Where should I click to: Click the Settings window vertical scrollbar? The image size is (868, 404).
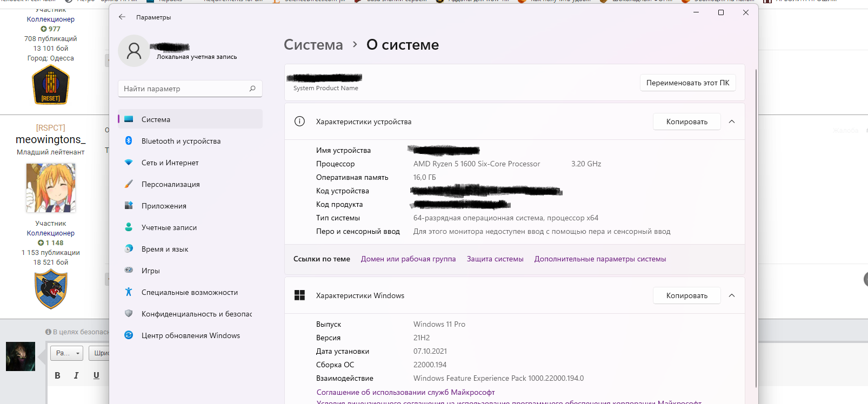point(756,228)
